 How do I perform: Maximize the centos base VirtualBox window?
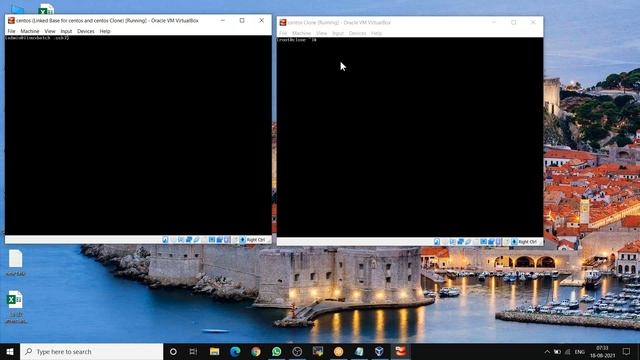[242, 20]
